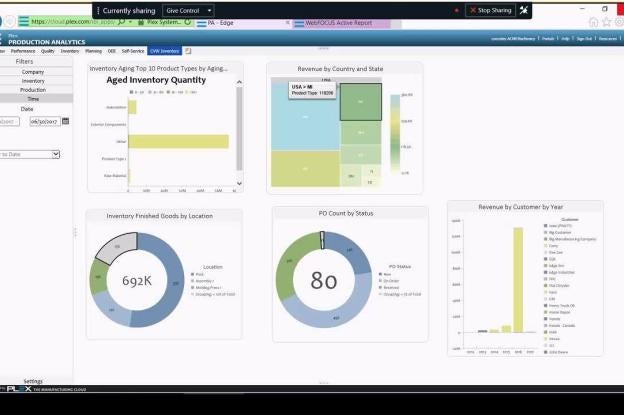Open the date picker calendar icon

66,121
